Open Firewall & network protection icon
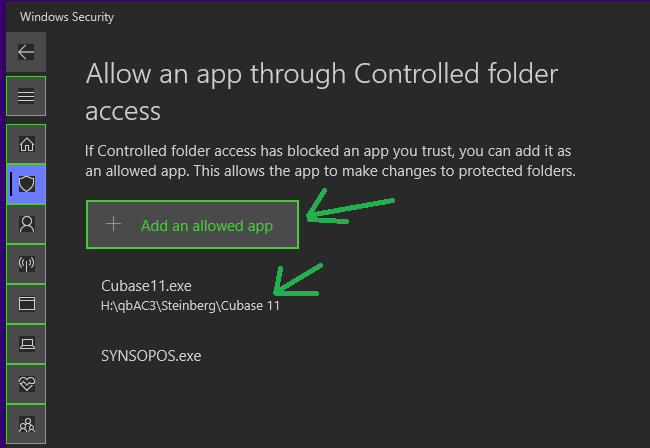Screen dimensions: 650x448 (x=26, y=264)
